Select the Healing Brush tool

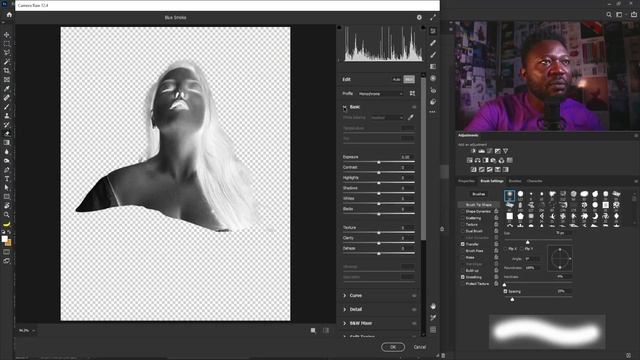coord(7,98)
